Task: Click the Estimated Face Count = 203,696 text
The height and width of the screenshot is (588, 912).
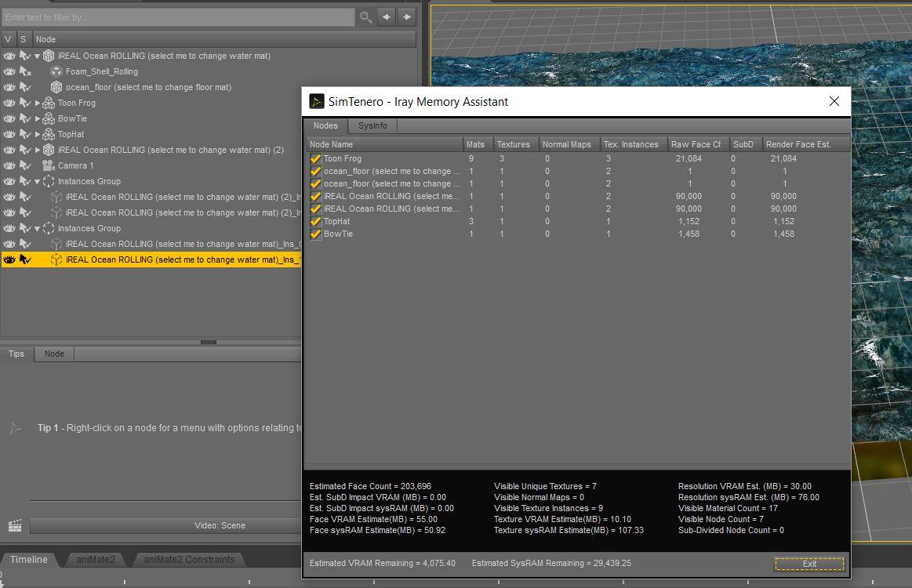Action: coord(370,486)
